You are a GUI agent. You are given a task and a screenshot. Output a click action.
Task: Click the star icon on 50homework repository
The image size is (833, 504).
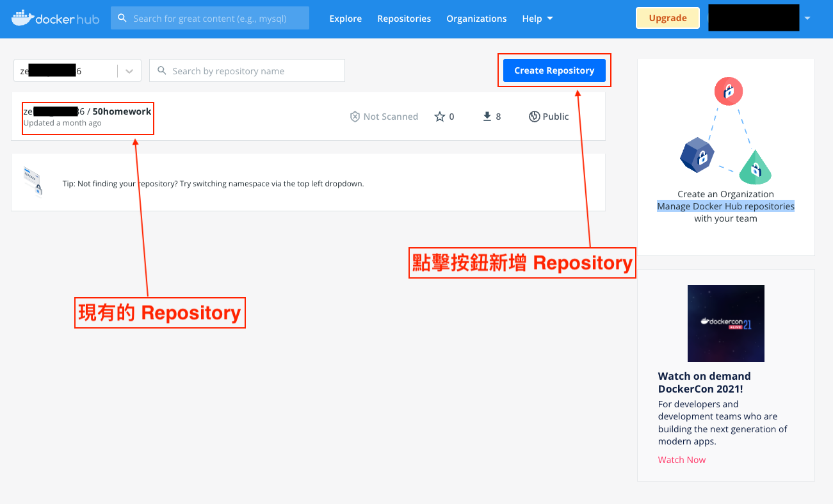440,117
